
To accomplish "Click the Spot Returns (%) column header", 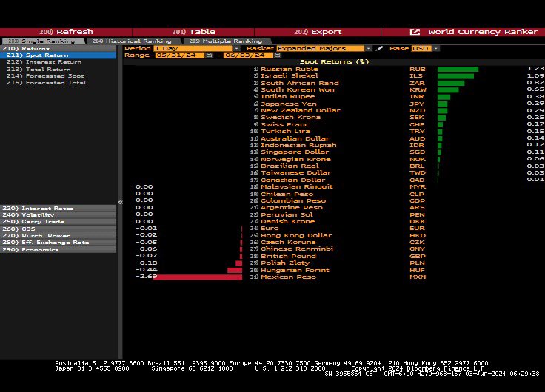I will click(x=334, y=62).
